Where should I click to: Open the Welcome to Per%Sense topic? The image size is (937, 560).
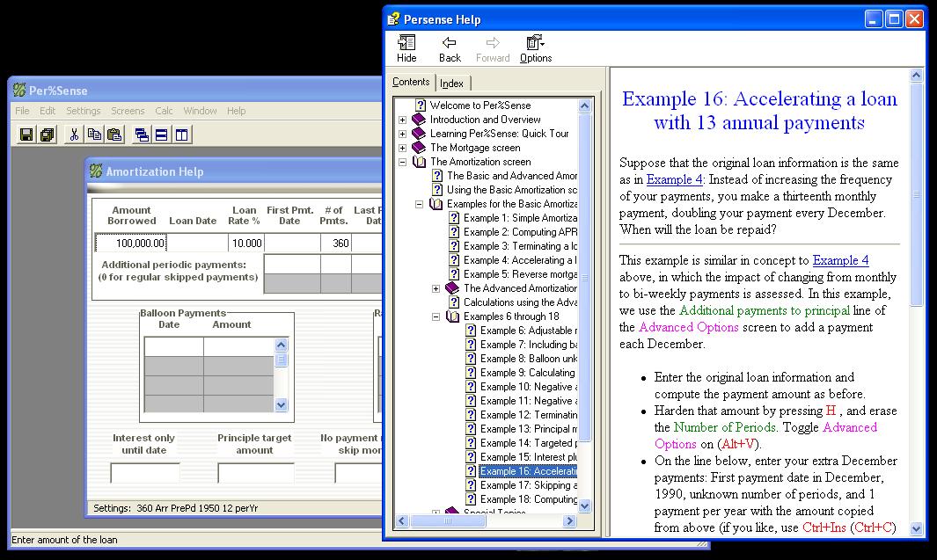[x=479, y=105]
